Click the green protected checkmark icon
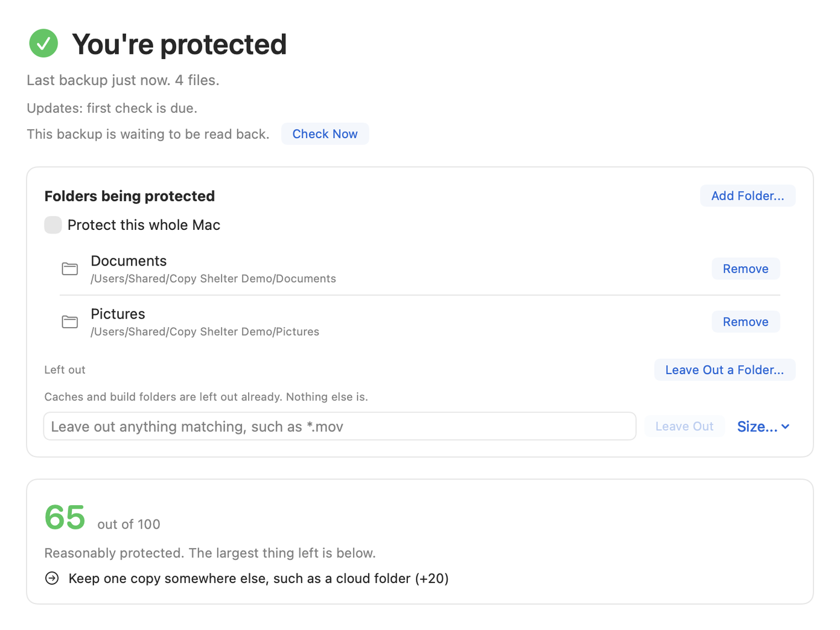 (43, 43)
